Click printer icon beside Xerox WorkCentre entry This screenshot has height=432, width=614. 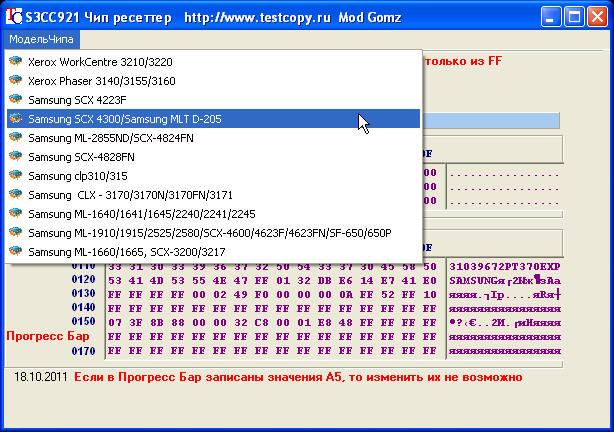[x=15, y=62]
